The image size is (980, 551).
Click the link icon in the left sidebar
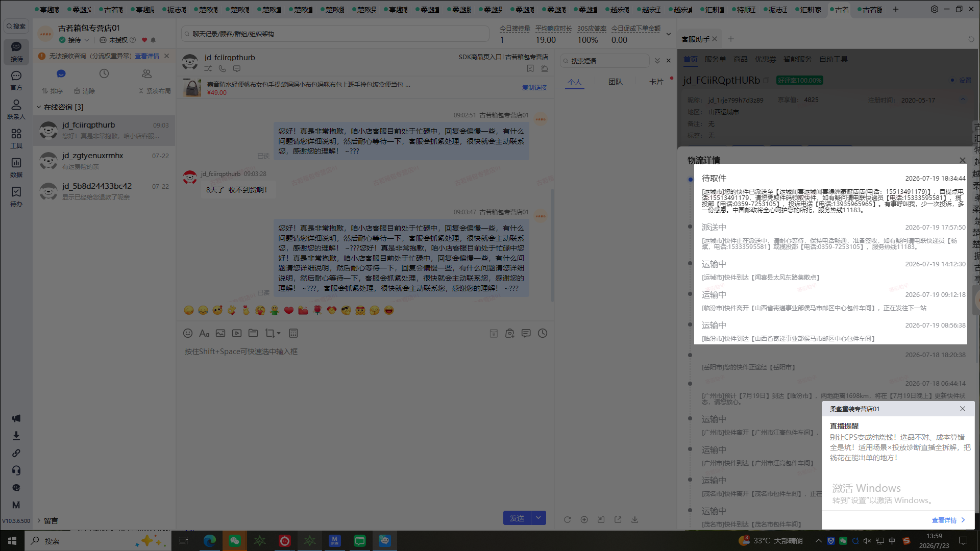pos(16,453)
